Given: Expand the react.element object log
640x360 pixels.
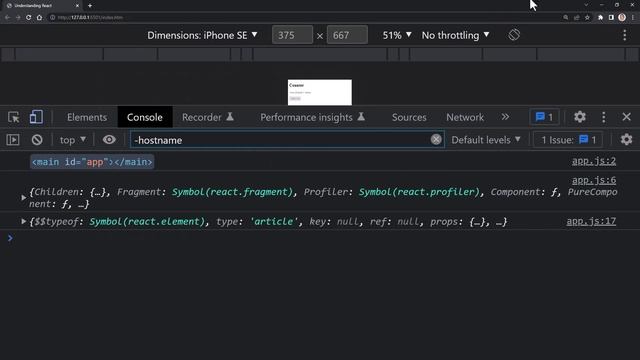Looking at the screenshot, I should pyautogui.click(x=23, y=221).
